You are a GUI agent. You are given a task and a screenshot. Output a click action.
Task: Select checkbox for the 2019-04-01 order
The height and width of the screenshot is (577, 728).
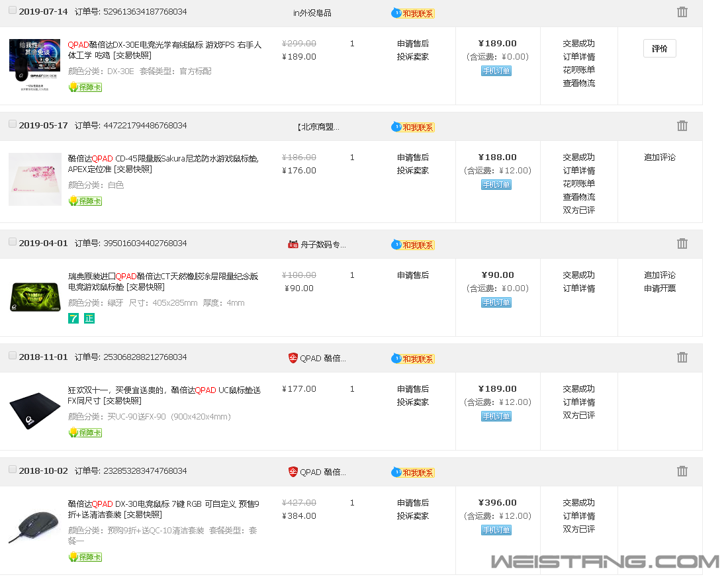pyautogui.click(x=13, y=242)
